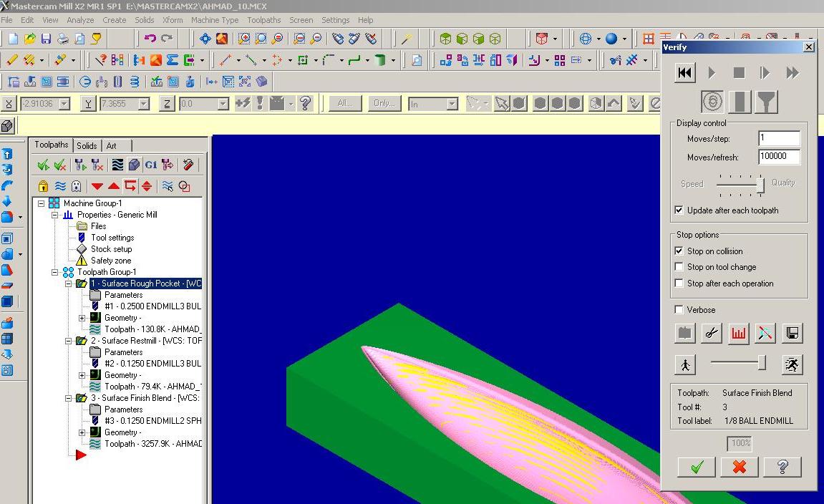This screenshot has height=504, width=824.
Task: Click the Undo arrow icon
Action: [150, 39]
